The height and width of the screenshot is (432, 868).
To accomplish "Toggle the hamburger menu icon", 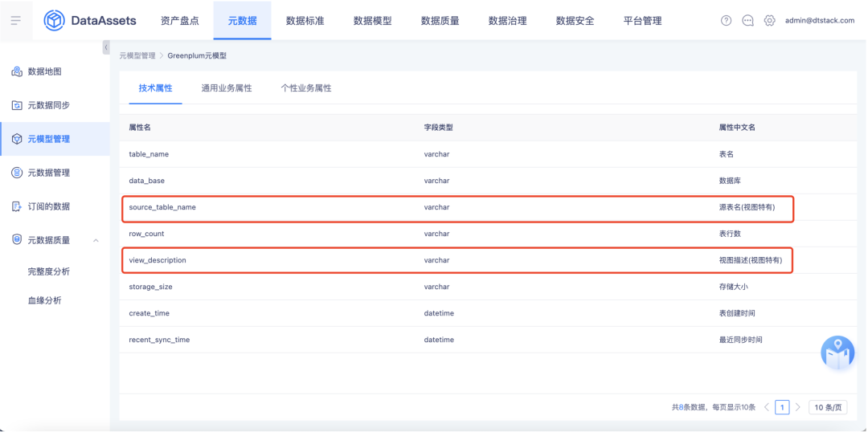I will tap(15, 20).
